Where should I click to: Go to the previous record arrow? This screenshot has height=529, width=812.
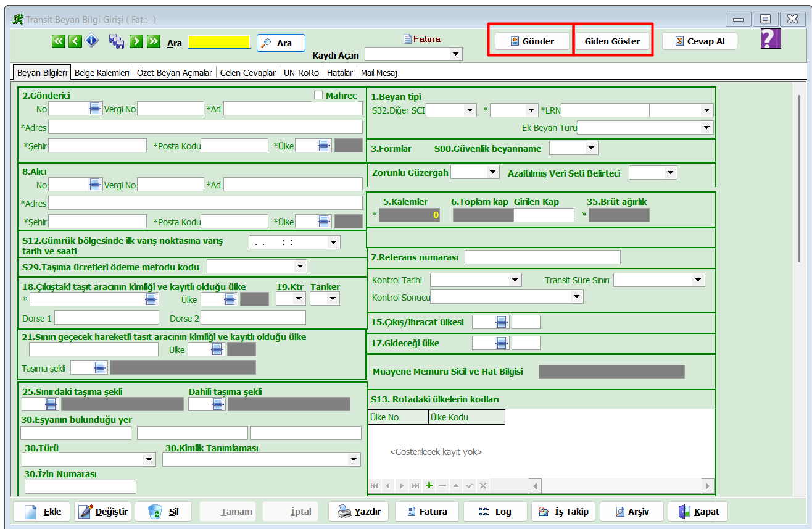(75, 41)
